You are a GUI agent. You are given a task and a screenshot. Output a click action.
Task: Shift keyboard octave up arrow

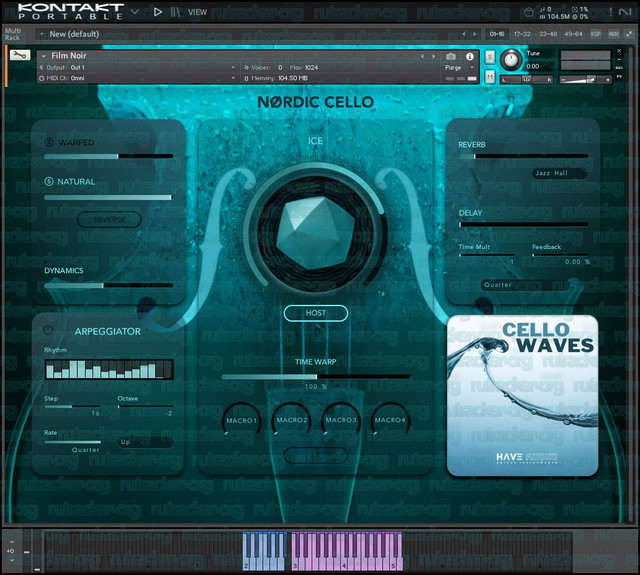(x=12, y=542)
